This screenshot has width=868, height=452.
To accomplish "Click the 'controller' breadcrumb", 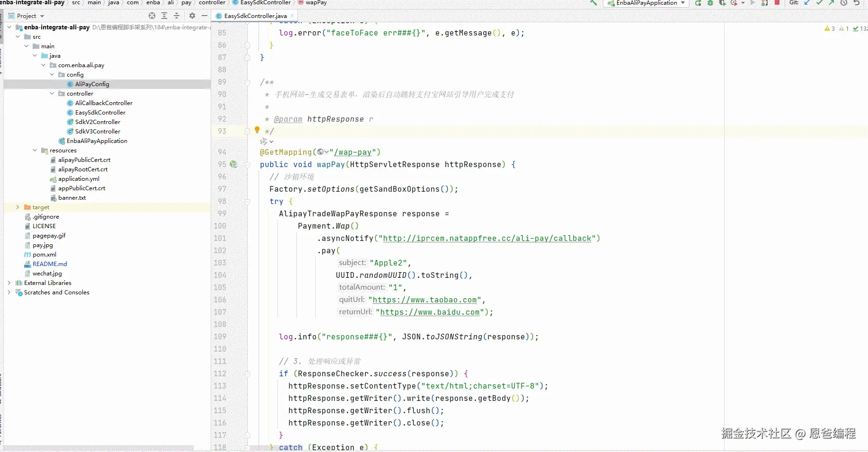I will (212, 3).
